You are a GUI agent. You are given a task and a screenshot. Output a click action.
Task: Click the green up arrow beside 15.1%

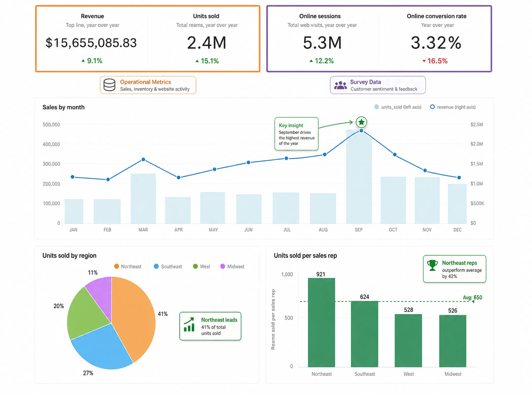click(197, 61)
